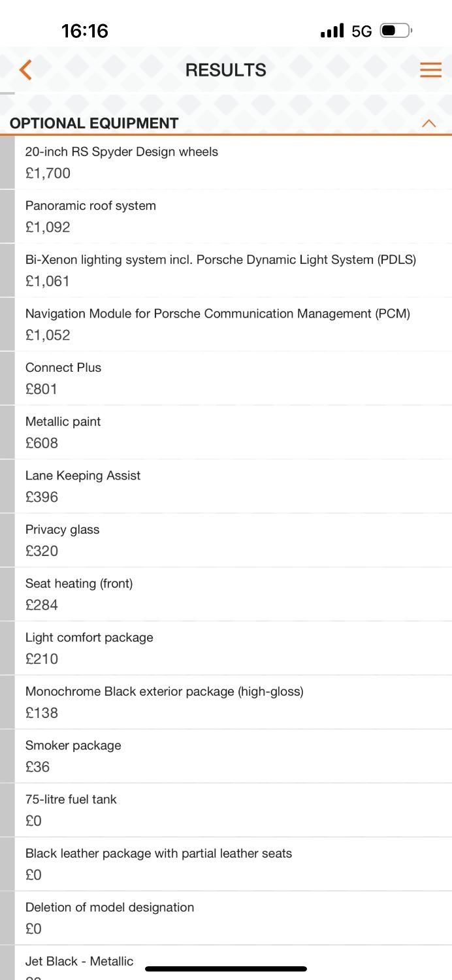Tap the orange back arrow
The image size is (452, 980).
click(x=25, y=70)
